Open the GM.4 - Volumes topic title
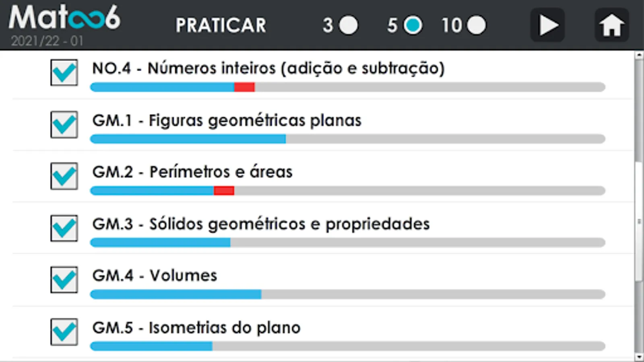Image resolution: width=644 pixels, height=362 pixels. (155, 276)
